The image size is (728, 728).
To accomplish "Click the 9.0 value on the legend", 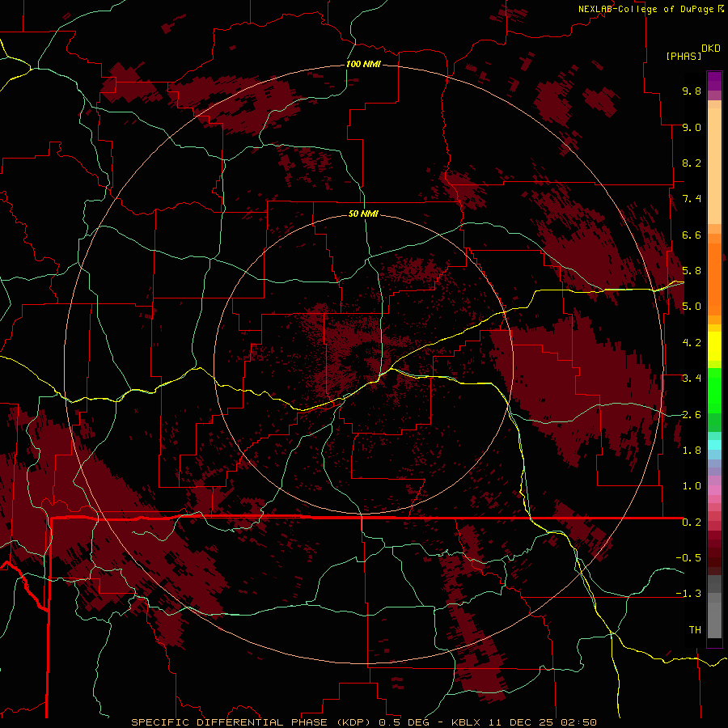I will (x=692, y=127).
